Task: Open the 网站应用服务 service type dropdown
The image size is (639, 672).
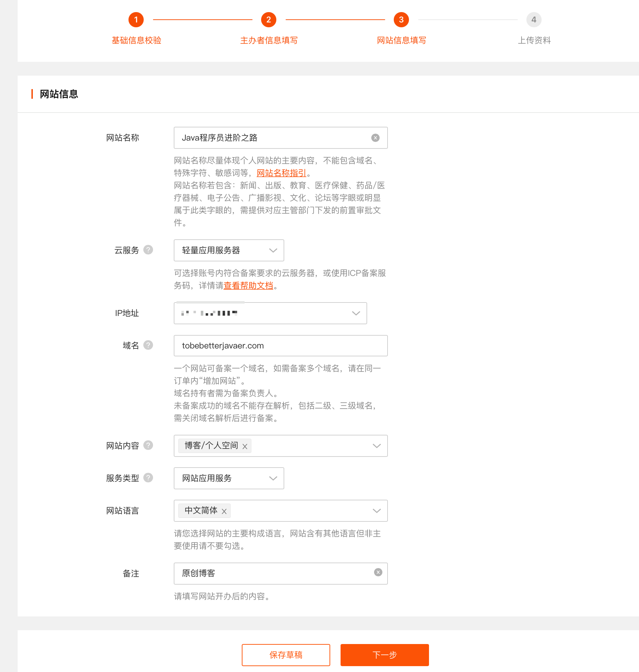Action: 229,478
